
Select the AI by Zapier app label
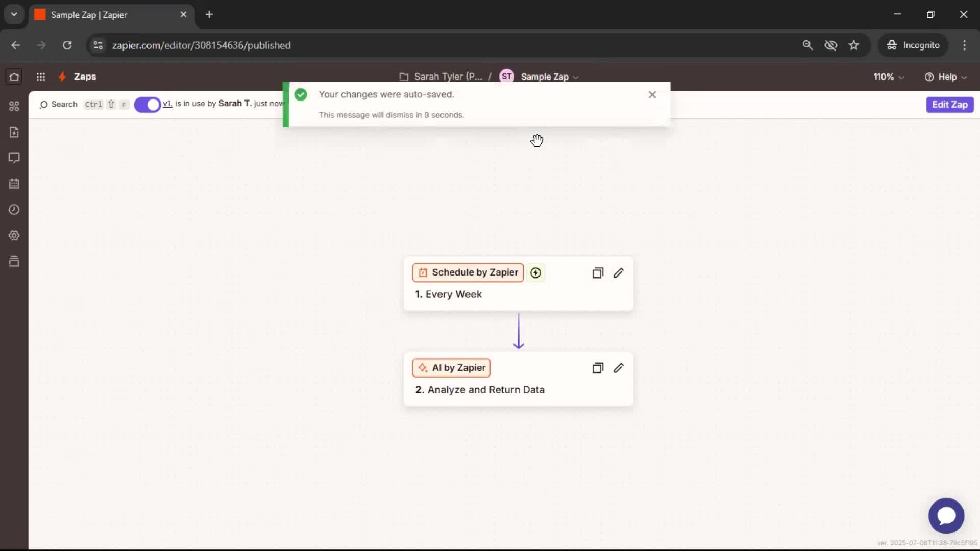(x=452, y=368)
